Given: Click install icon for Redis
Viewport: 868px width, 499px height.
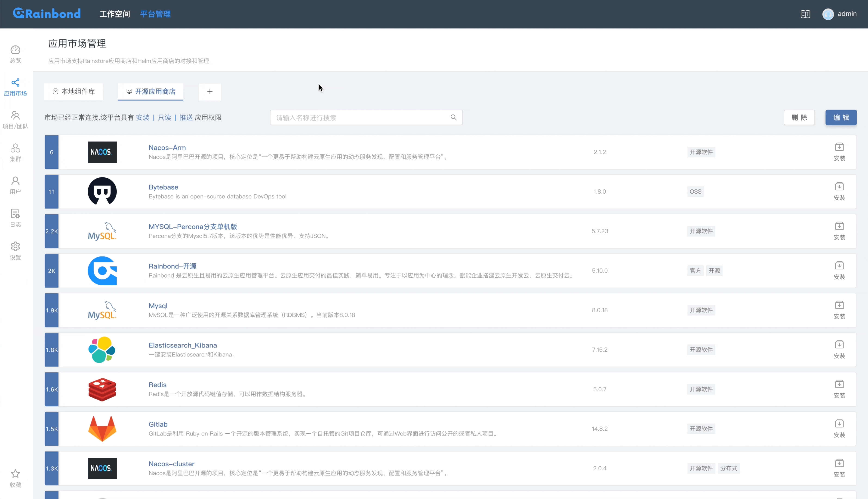Looking at the screenshot, I should tap(839, 385).
